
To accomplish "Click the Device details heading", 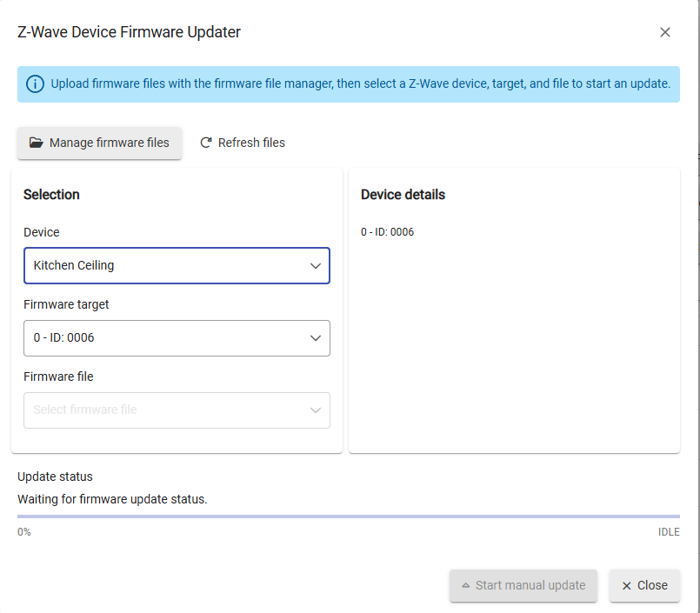I will coord(403,195).
